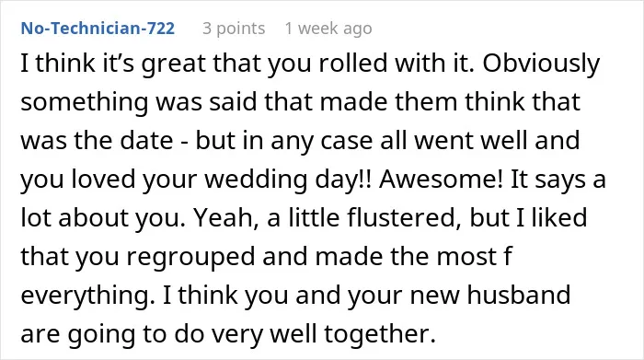This screenshot has width=644, height=360.
Task: Click the word Obviously in the comment
Action: 541,64
